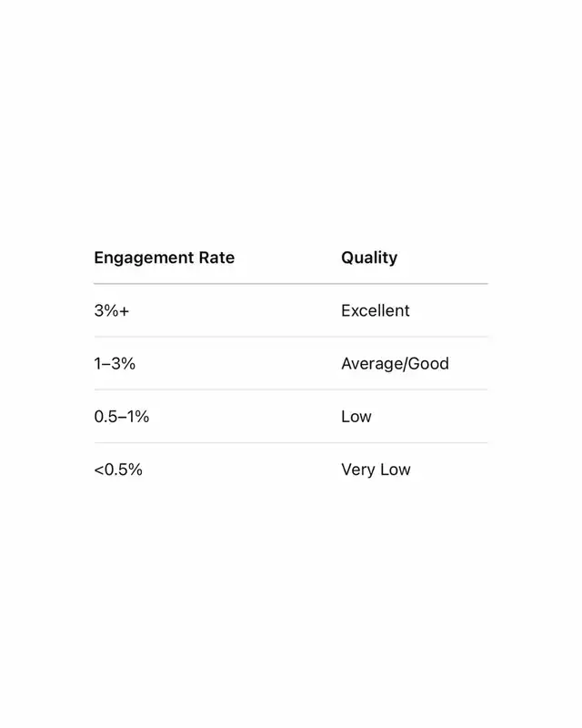Select the Quality column header
Screen dimensions: 582x728
click(369, 258)
